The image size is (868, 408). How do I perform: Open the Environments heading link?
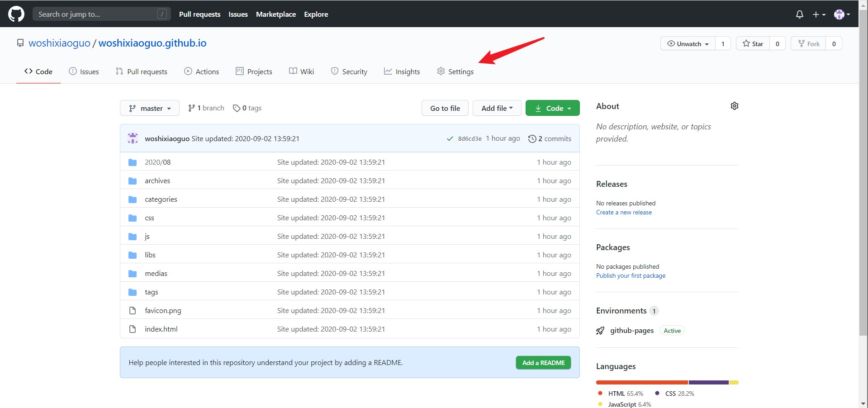(627, 311)
